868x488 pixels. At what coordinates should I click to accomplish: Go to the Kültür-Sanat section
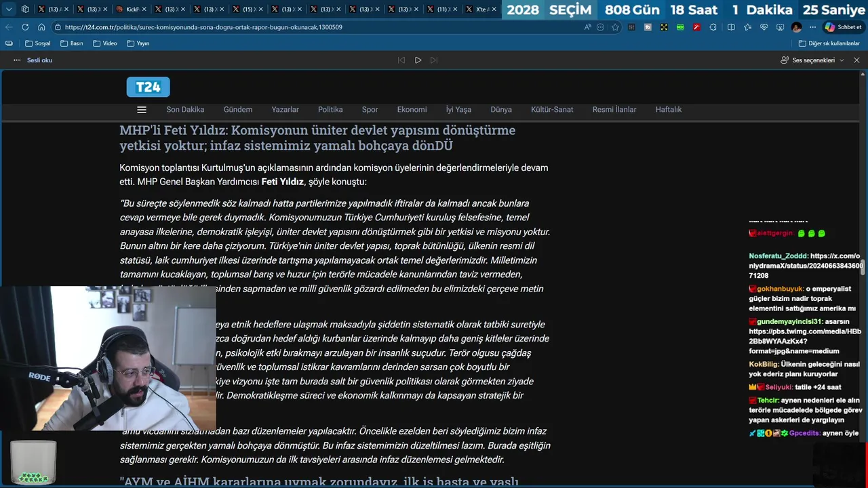[x=552, y=110]
